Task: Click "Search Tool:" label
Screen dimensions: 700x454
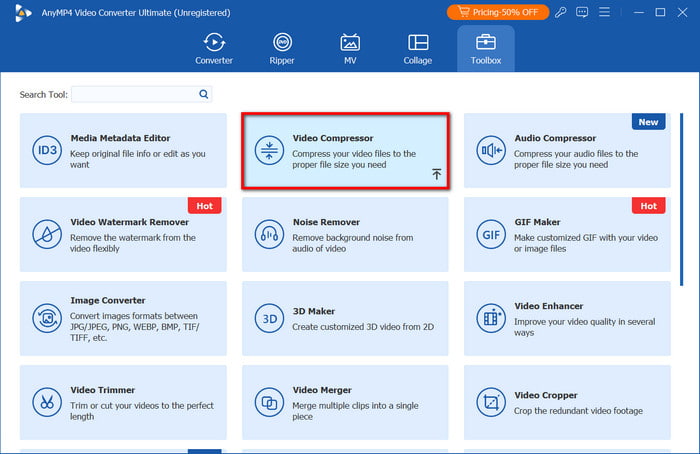Action: click(x=43, y=95)
